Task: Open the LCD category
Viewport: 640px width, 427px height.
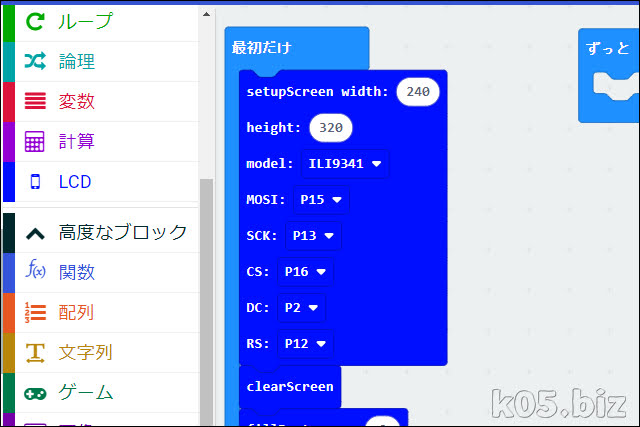Action: click(x=101, y=182)
